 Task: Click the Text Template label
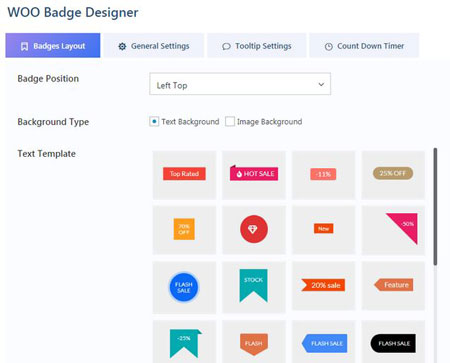click(46, 154)
